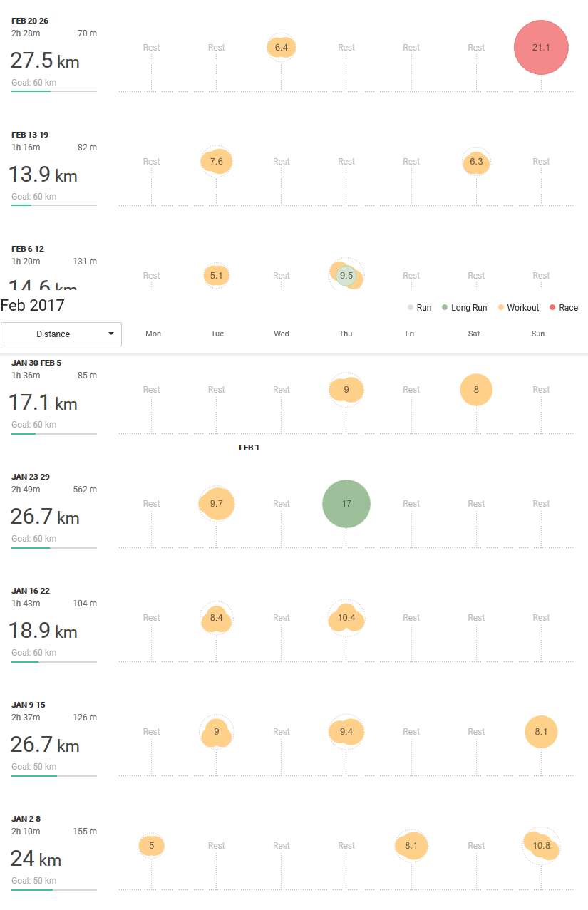The height and width of the screenshot is (910, 588).
Task: Open the 21.1 km race activity bubble
Action: tap(541, 48)
